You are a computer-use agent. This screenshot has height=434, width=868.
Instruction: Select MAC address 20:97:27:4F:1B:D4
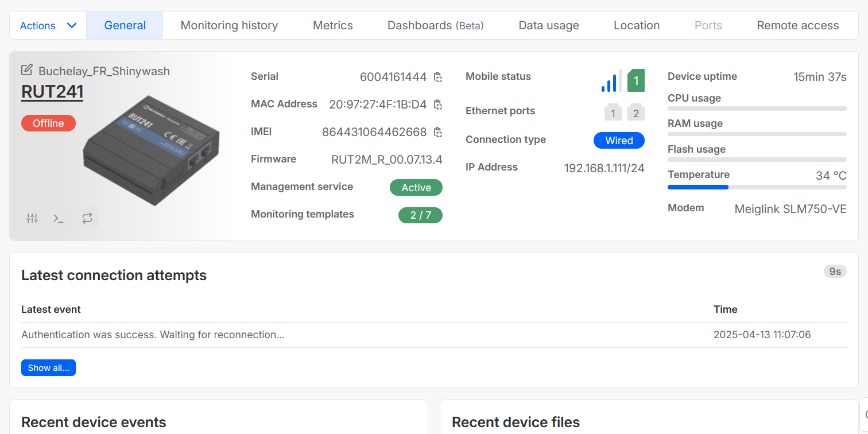coord(378,104)
